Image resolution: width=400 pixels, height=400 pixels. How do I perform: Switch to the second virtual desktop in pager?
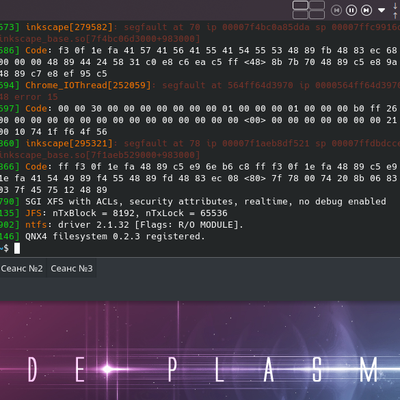(317, 5)
